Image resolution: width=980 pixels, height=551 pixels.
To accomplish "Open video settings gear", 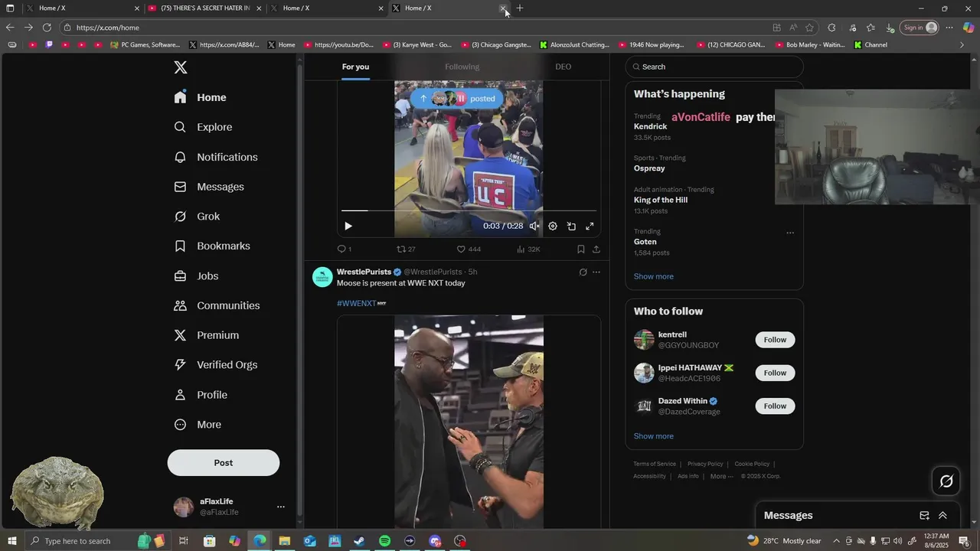I will click(x=553, y=227).
